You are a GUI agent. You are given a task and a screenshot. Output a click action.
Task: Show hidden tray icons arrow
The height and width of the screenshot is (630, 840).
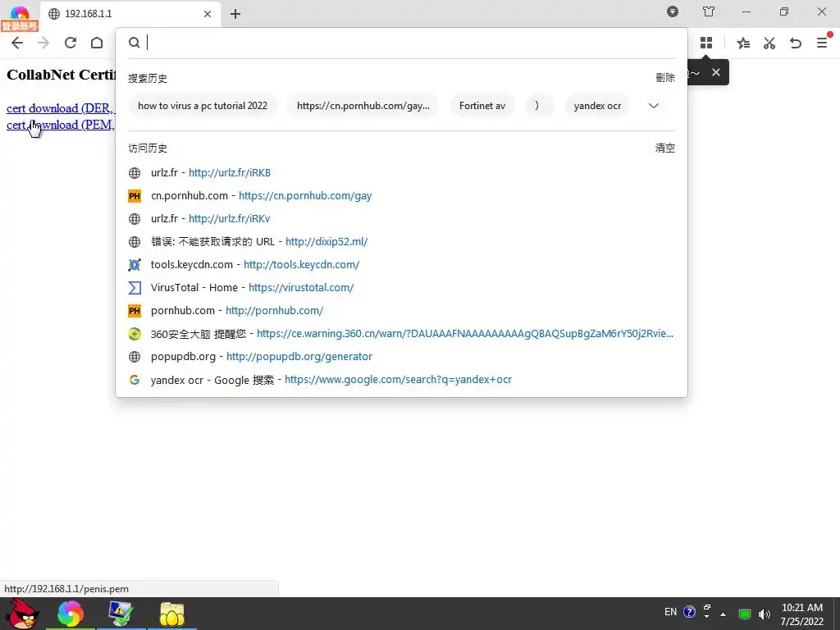click(x=724, y=614)
